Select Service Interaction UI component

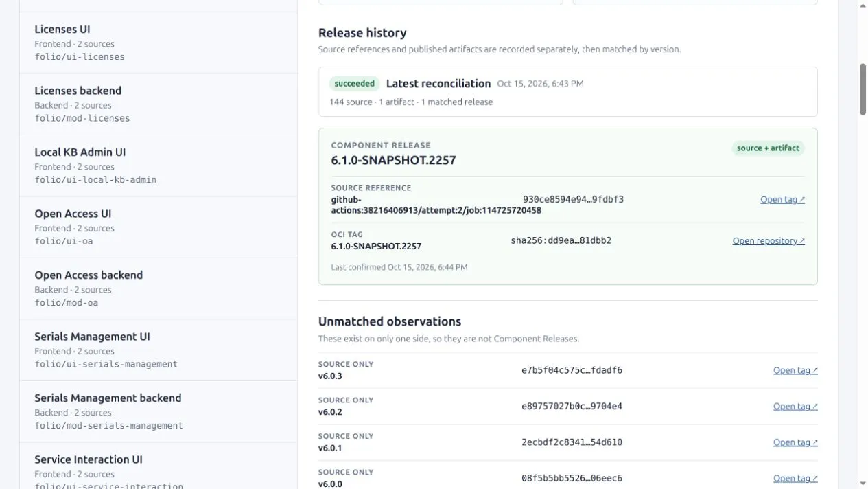tap(159, 467)
